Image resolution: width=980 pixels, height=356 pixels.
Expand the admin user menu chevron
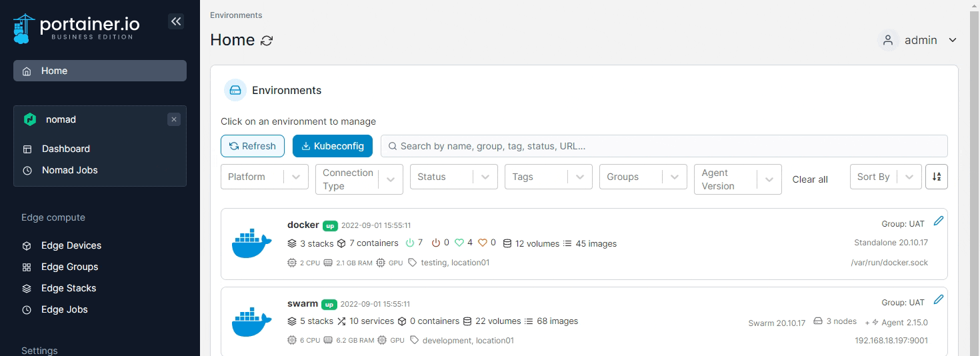point(953,40)
